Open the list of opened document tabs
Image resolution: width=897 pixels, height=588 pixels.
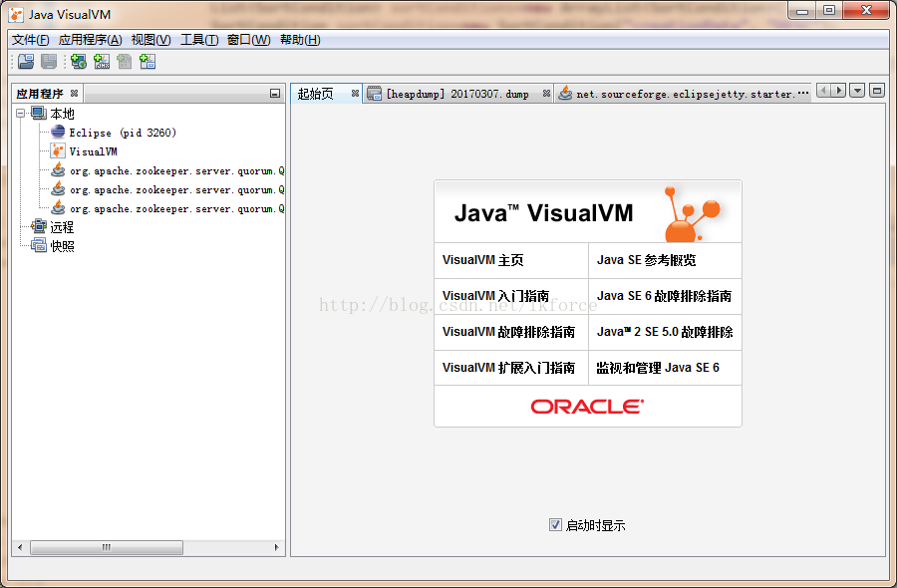click(x=857, y=91)
